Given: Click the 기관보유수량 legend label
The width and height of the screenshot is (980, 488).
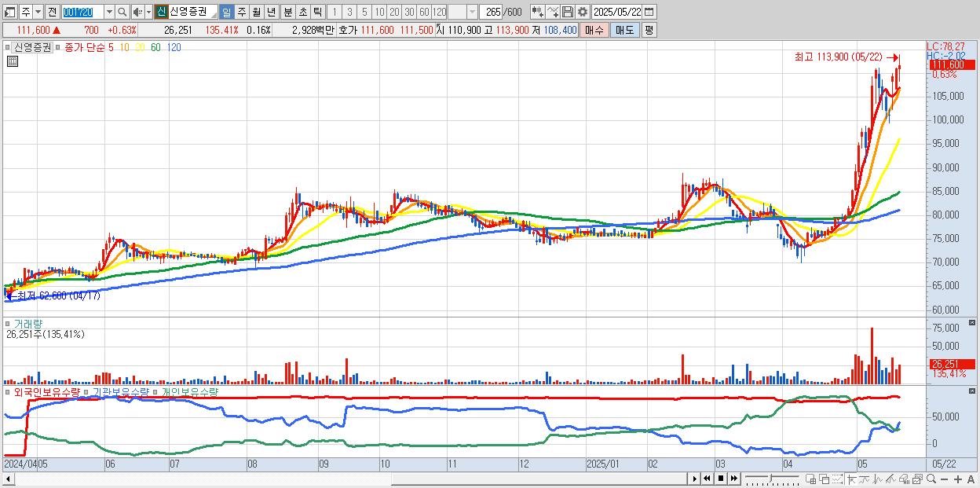Looking at the screenshot, I should click(120, 391).
